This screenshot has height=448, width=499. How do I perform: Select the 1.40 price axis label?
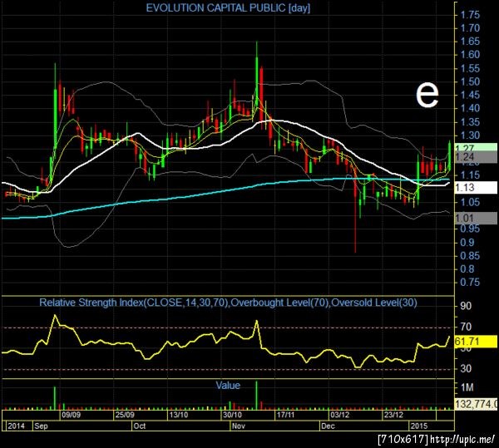(x=471, y=108)
